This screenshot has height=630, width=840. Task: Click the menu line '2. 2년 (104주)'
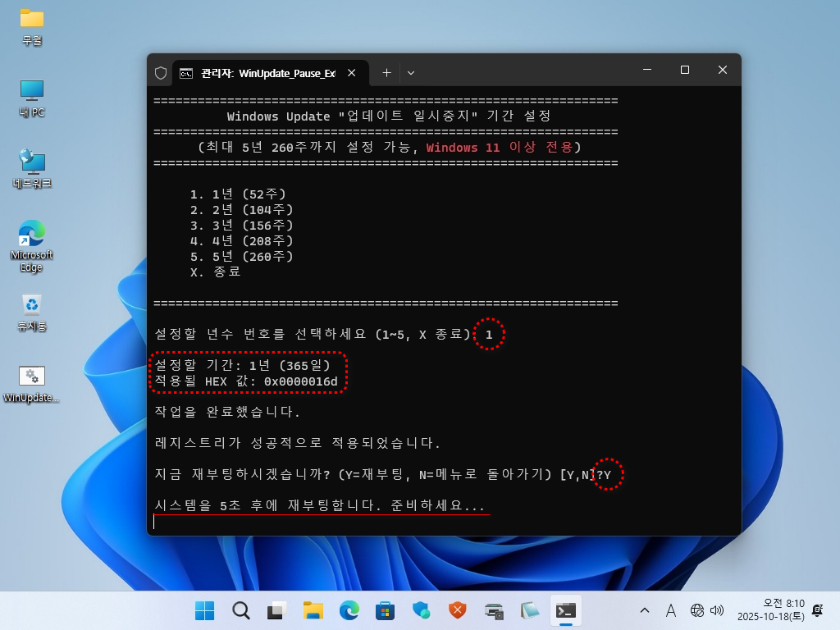tap(242, 209)
